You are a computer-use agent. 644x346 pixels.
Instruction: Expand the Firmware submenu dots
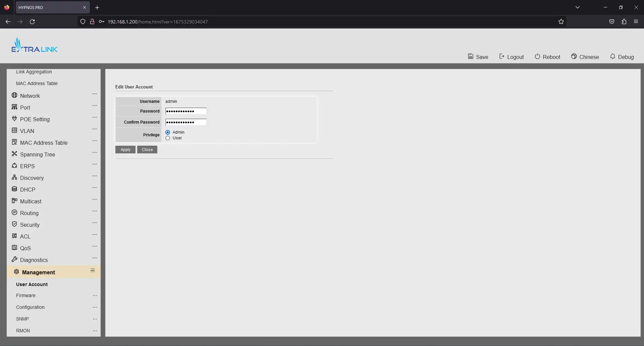pyautogui.click(x=95, y=296)
